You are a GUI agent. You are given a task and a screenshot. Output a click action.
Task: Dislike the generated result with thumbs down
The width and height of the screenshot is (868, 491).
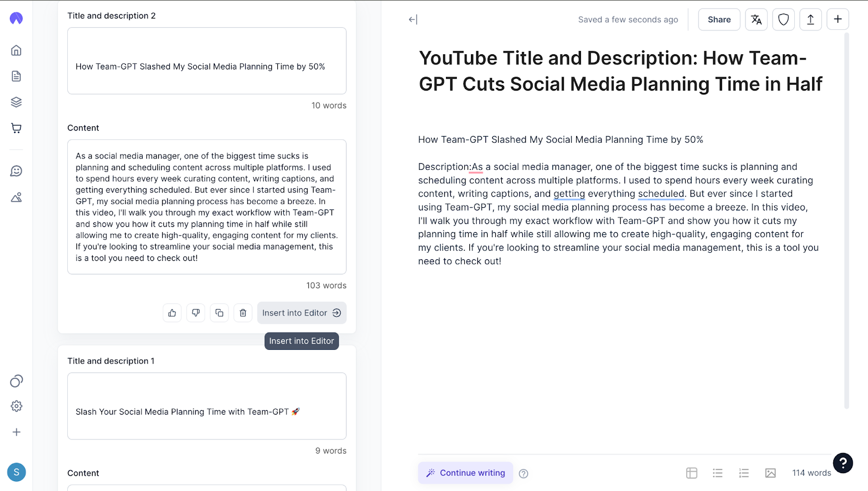(196, 313)
